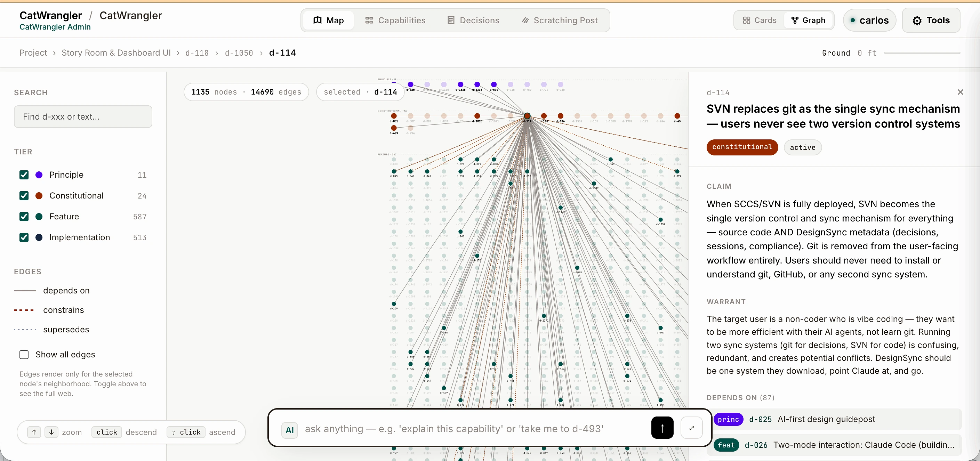Open the Tools menu
This screenshot has width=980, height=461.
coord(931,20)
